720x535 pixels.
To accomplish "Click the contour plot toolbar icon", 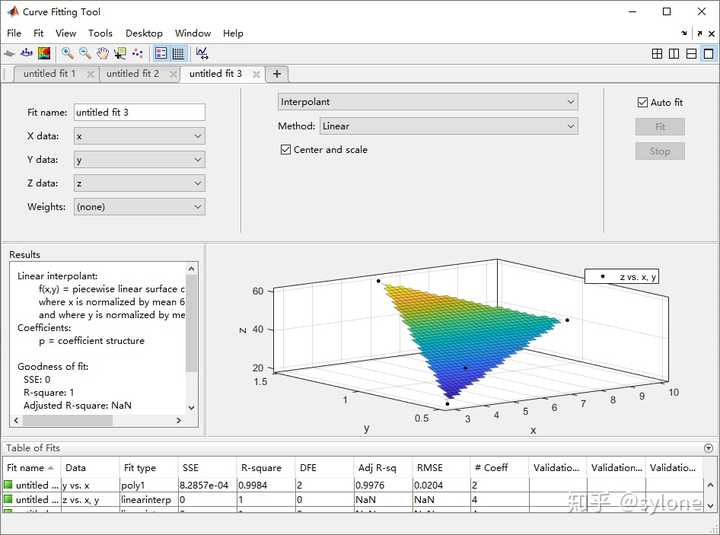I will click(44, 54).
